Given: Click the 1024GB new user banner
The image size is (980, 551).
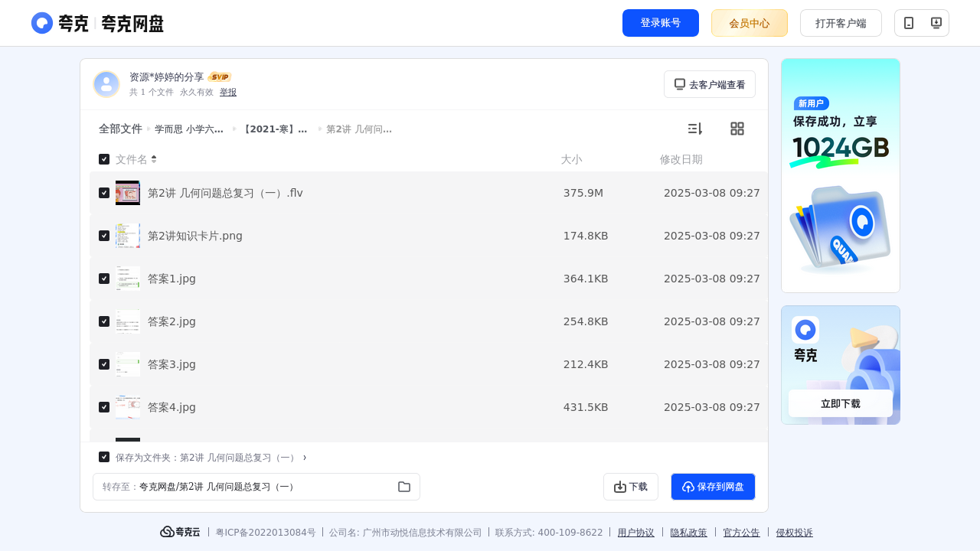Looking at the screenshot, I should 841,175.
